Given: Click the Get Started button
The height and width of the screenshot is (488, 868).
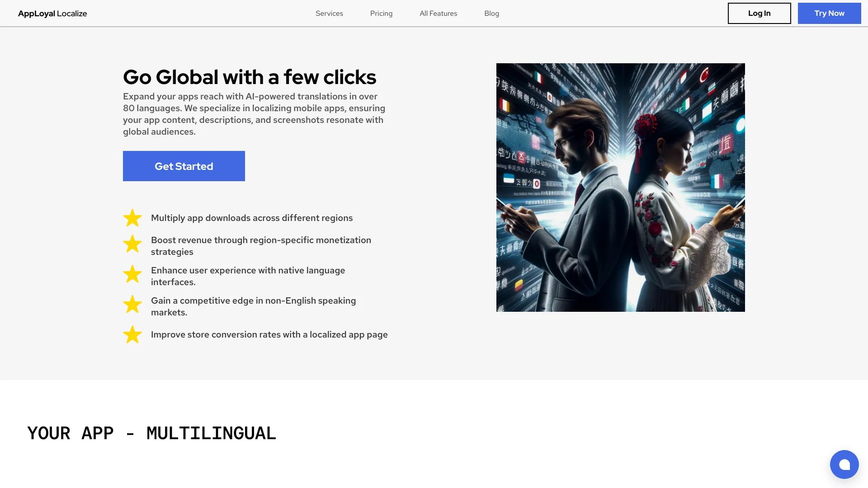Looking at the screenshot, I should pos(184,166).
